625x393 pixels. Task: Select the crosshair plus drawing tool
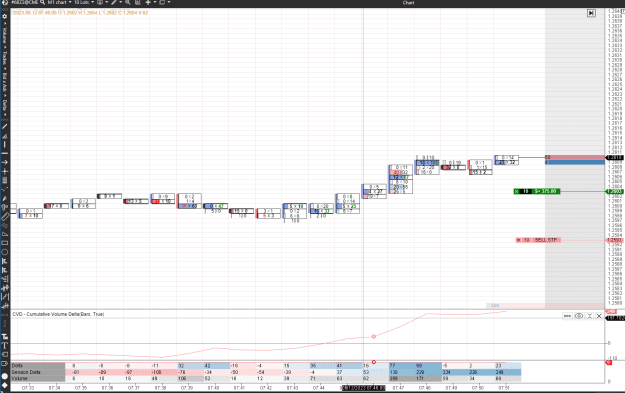pos(5,171)
